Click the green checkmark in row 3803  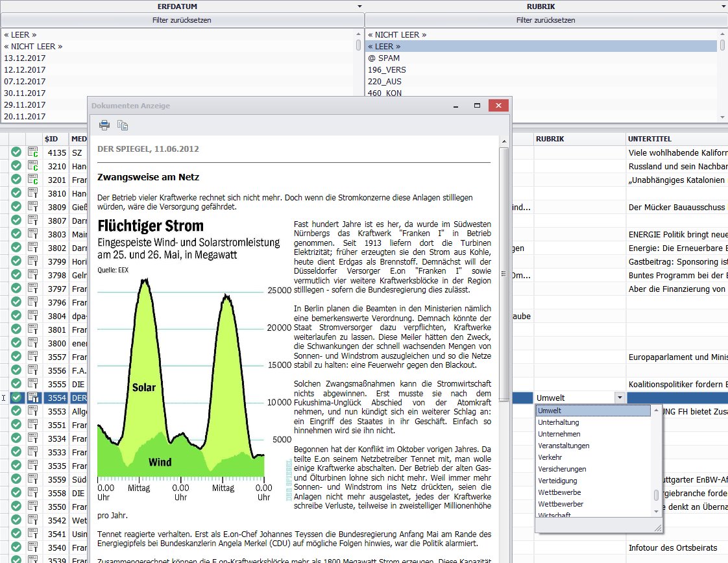coord(16,234)
